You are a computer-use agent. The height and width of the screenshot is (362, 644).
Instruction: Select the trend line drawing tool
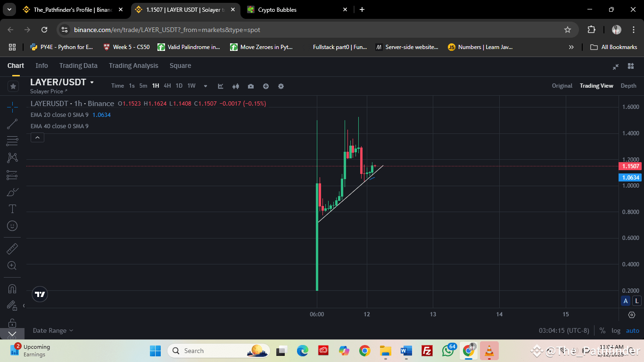point(12,123)
